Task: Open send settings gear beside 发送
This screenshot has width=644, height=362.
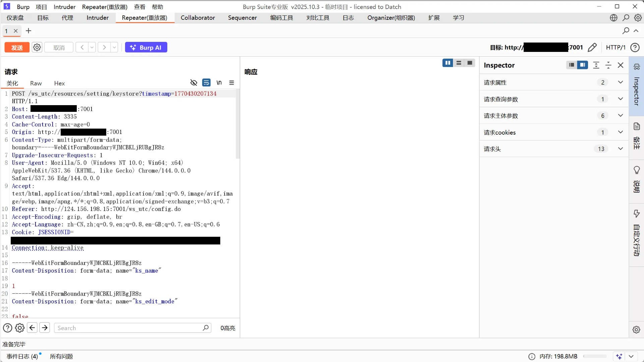Action: pyautogui.click(x=37, y=48)
